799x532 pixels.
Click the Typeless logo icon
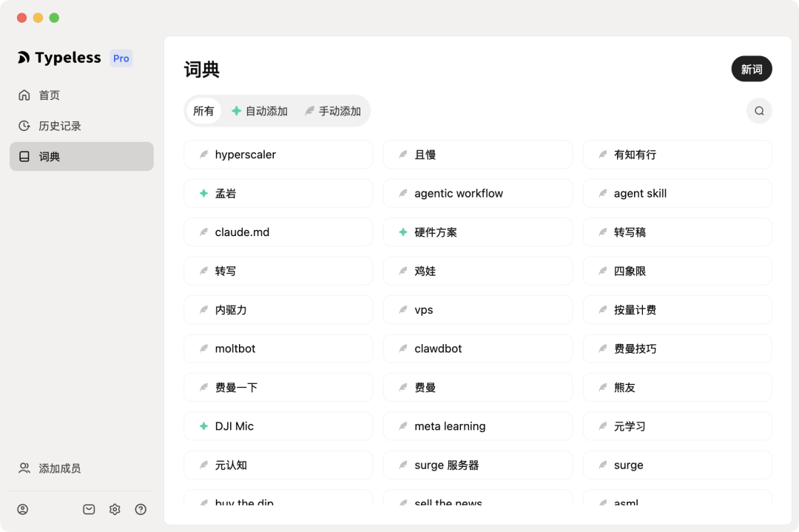click(x=24, y=58)
